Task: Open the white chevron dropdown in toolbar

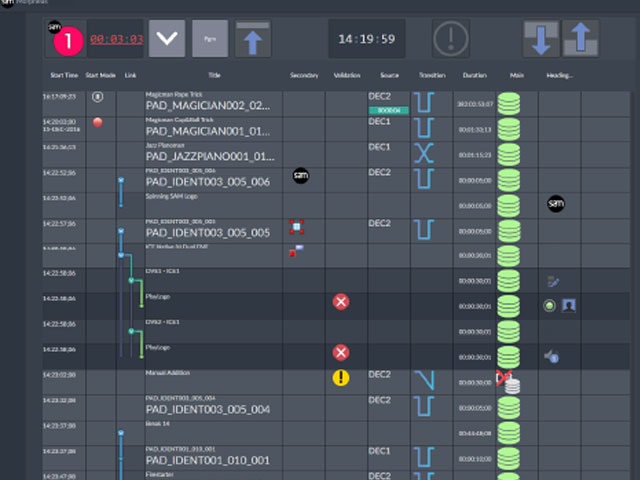Action: tap(167, 39)
